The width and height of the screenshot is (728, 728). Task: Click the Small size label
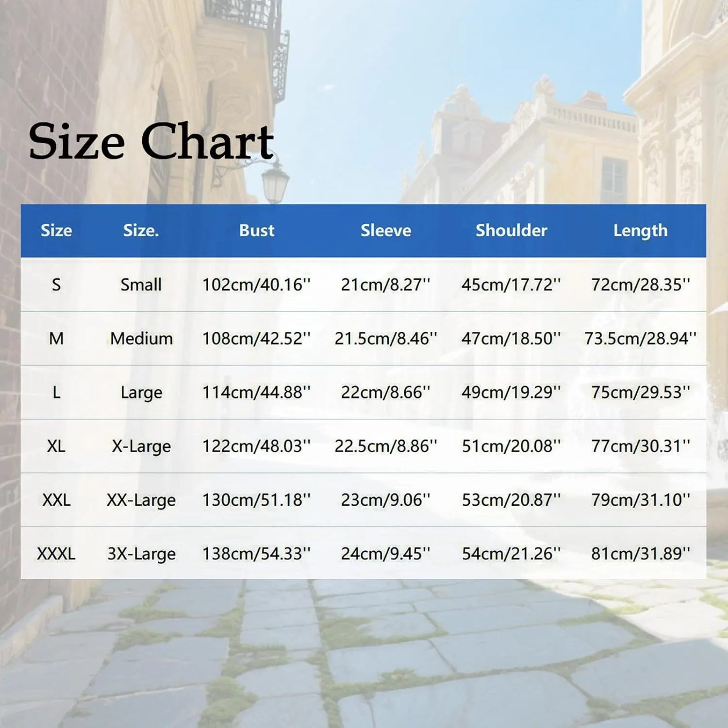tap(141, 284)
